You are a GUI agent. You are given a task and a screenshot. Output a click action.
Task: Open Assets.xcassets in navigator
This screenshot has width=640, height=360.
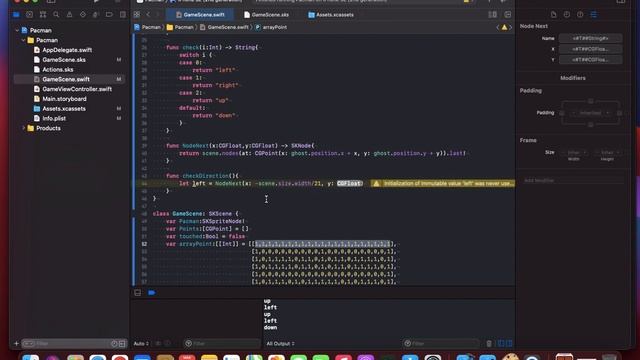64,109
